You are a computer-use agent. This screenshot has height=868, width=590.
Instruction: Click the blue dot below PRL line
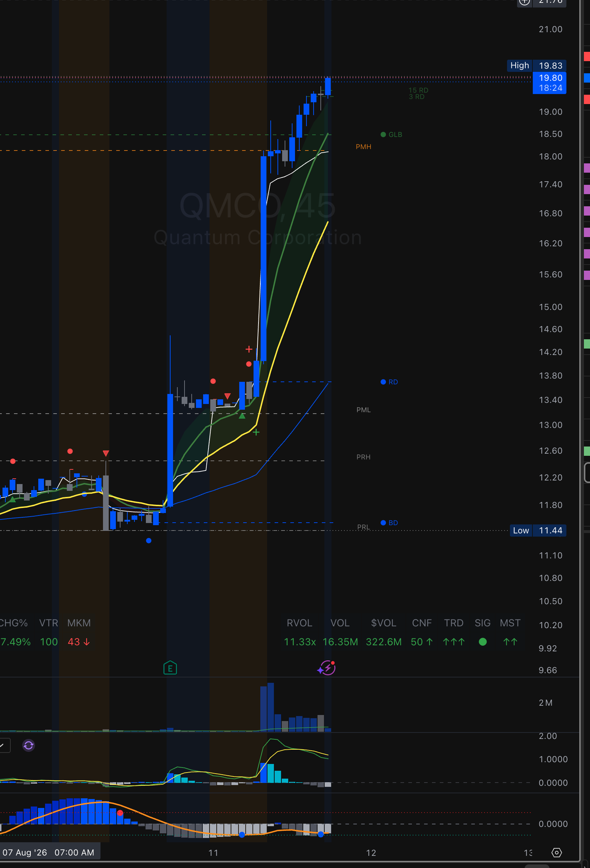(x=149, y=541)
